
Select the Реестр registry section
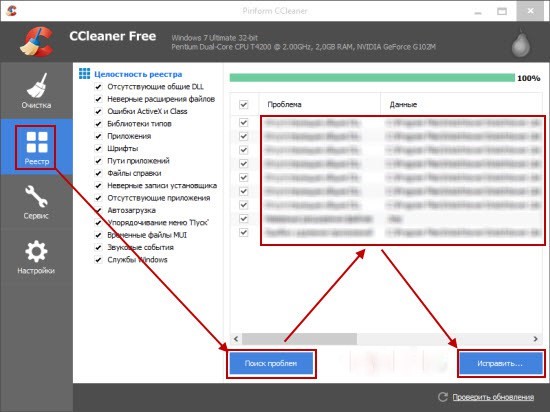(36, 147)
